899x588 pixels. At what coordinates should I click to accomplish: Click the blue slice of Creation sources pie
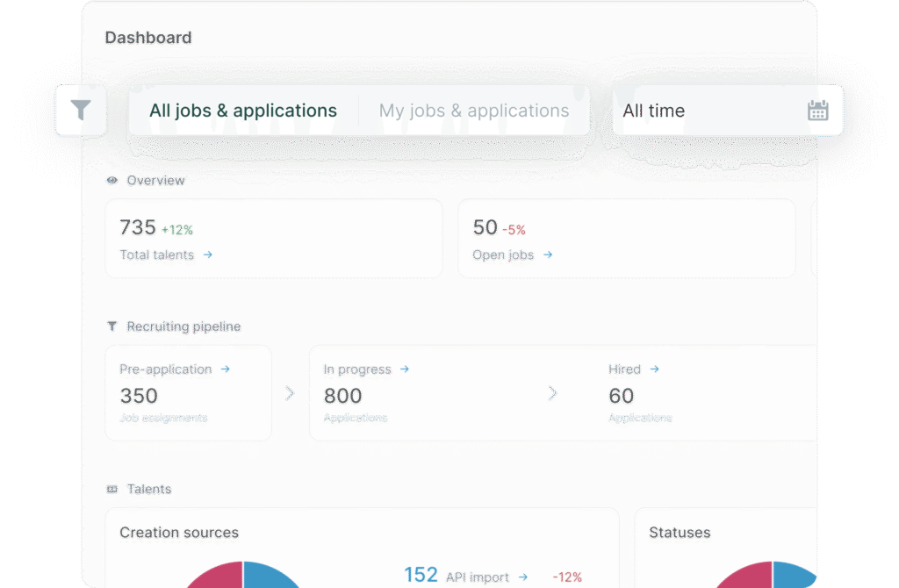pyautogui.click(x=269, y=576)
